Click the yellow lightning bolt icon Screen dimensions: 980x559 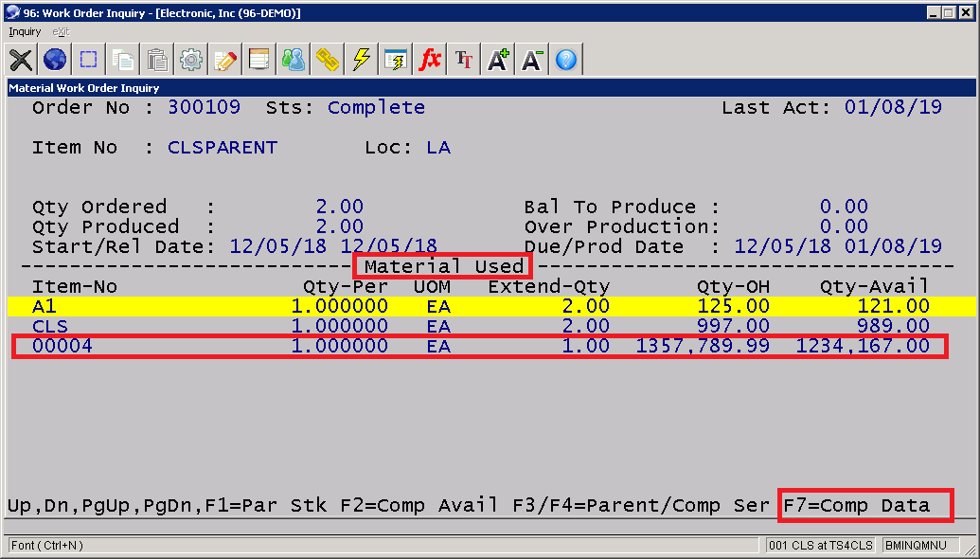pyautogui.click(x=362, y=60)
